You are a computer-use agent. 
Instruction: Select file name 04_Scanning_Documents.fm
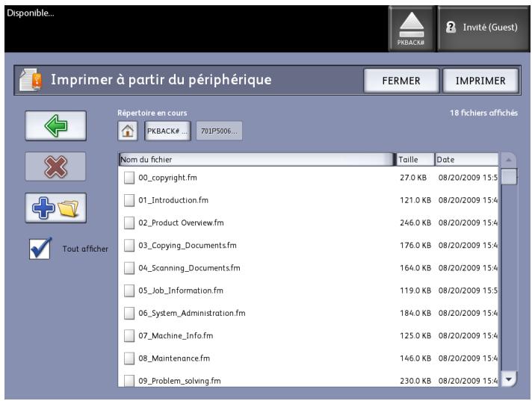click(x=189, y=268)
